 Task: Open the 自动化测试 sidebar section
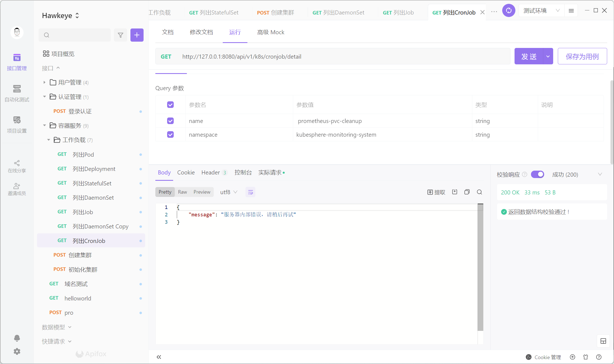tap(17, 93)
